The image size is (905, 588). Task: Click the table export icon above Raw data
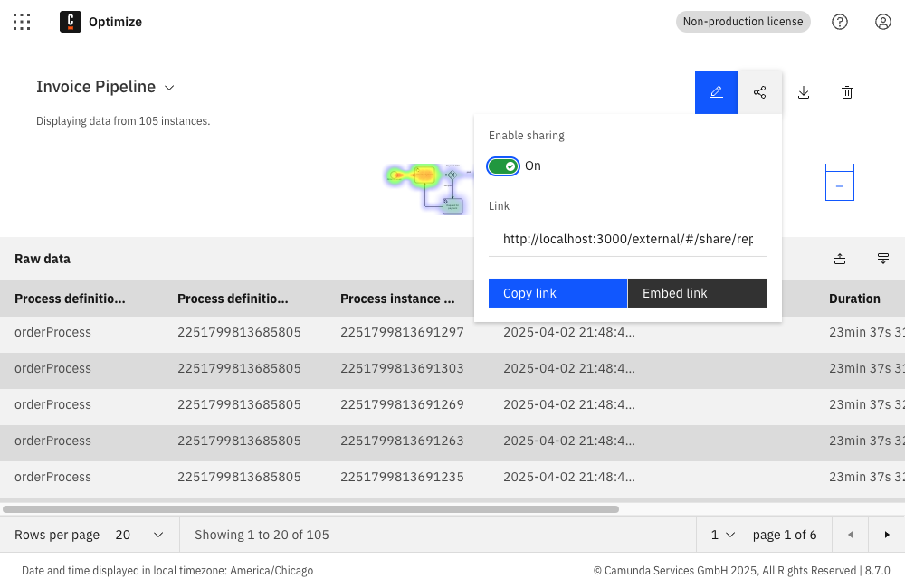coord(840,259)
